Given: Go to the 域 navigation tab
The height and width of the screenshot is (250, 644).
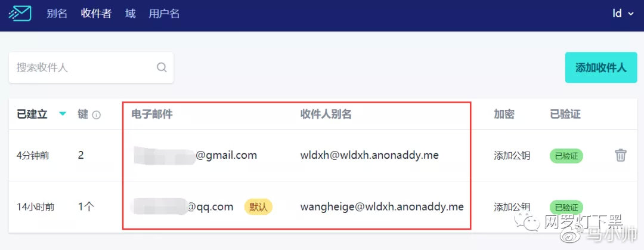Looking at the screenshot, I should click(130, 14).
